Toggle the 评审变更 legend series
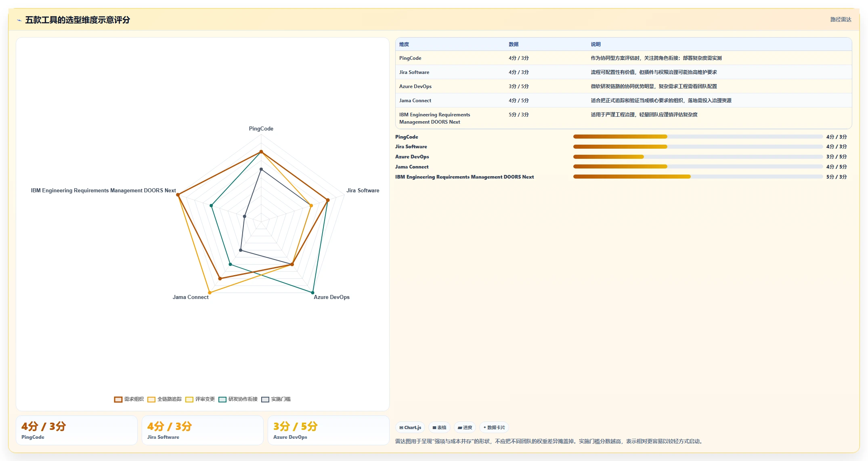Screen dimensions: 868x461 tap(200, 399)
